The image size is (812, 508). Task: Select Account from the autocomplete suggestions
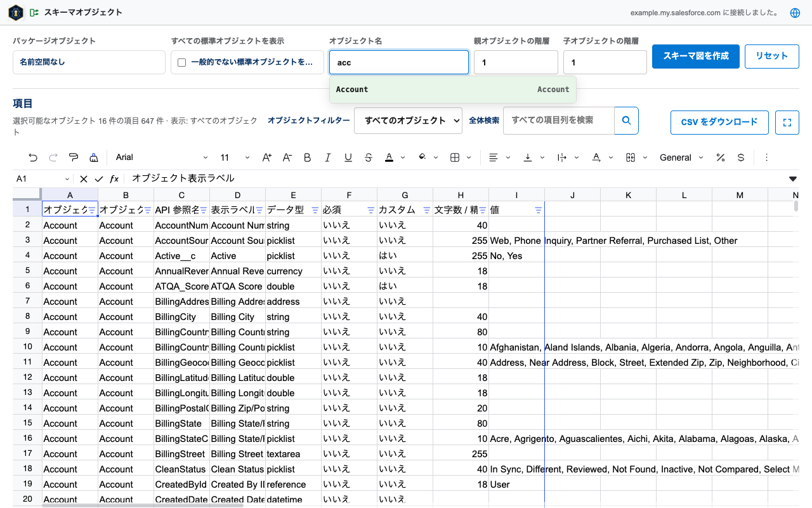[453, 90]
